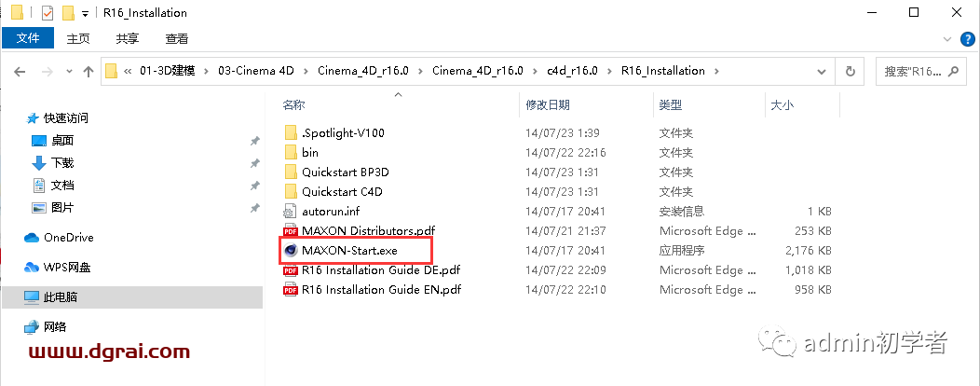Screen dimensions: 980x386
Task: Open the Customize Quick Access Toolbar dropdown
Action: coord(85,13)
